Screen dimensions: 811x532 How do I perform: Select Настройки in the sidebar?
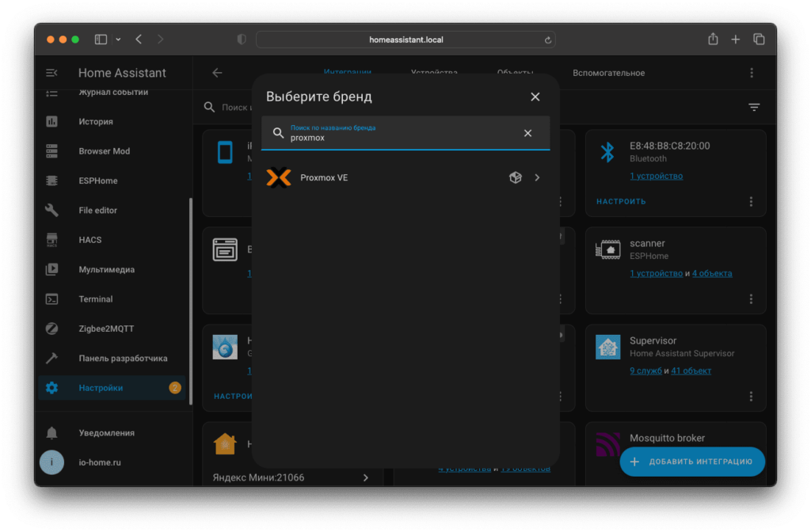tap(112, 388)
